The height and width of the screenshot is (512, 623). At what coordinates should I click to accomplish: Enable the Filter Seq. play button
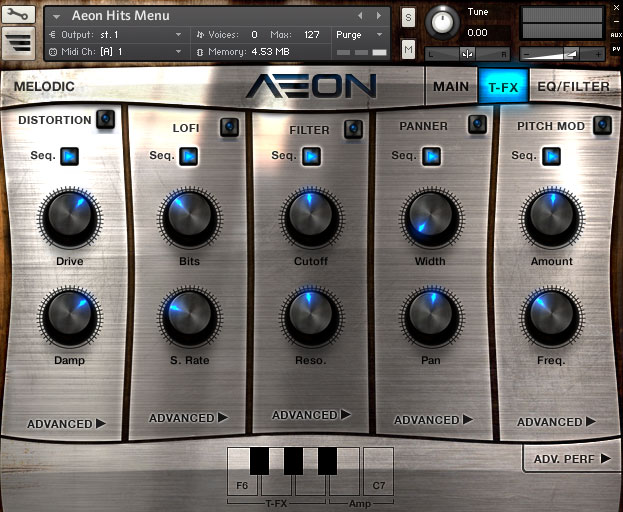click(x=311, y=156)
